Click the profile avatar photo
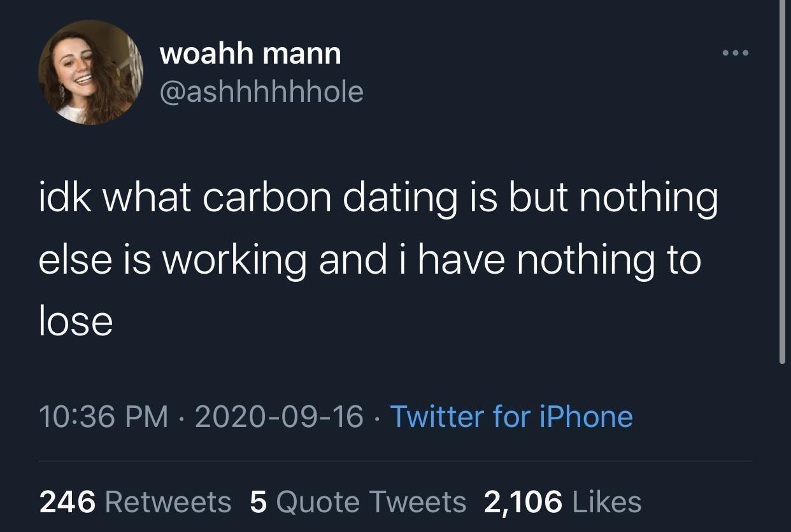791x532 pixels. (90, 73)
